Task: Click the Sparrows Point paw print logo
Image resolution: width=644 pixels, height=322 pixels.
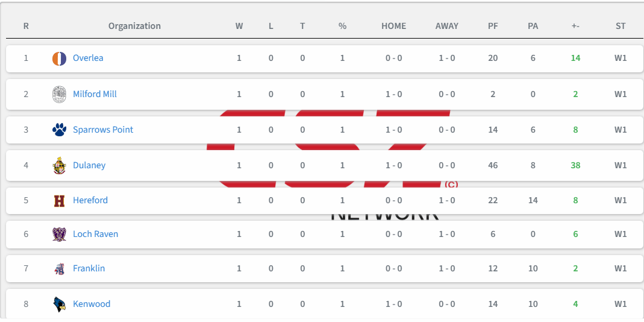Action: [59, 130]
